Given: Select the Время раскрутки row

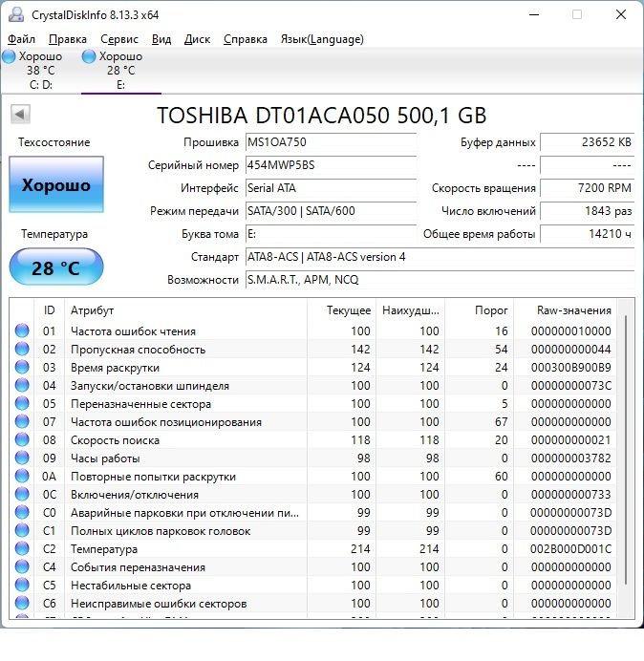Looking at the screenshot, I should (313, 367).
